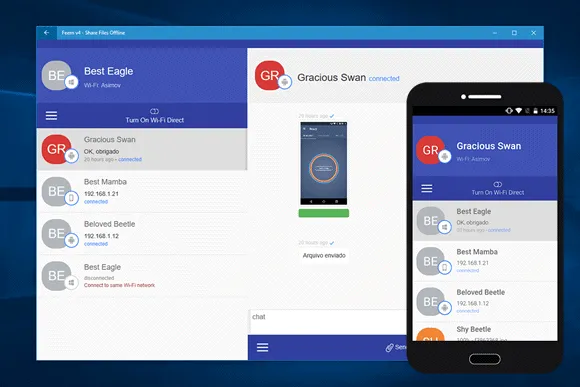
Task: Maximize the Feem window
Action: pos(514,33)
